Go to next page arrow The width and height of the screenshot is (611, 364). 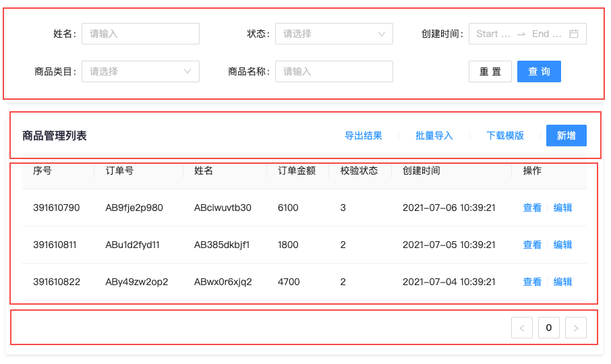[x=575, y=328]
